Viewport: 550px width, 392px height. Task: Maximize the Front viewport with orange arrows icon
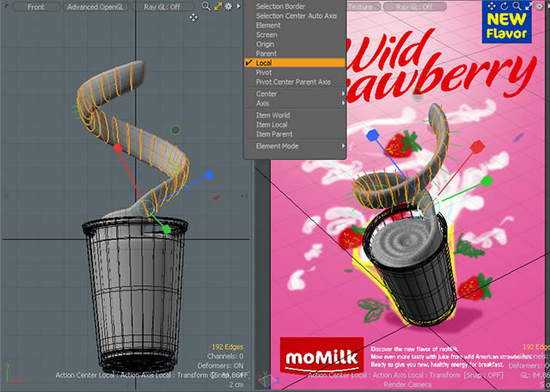coord(218,6)
